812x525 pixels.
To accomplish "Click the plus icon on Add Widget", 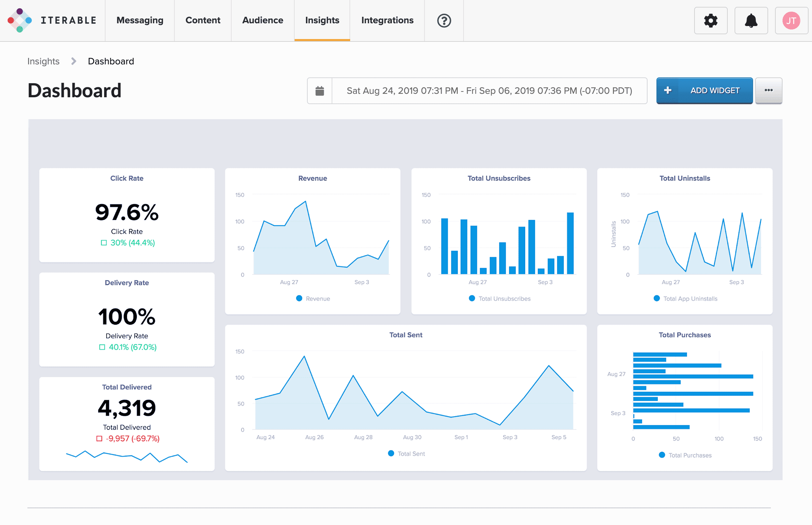I will point(667,90).
